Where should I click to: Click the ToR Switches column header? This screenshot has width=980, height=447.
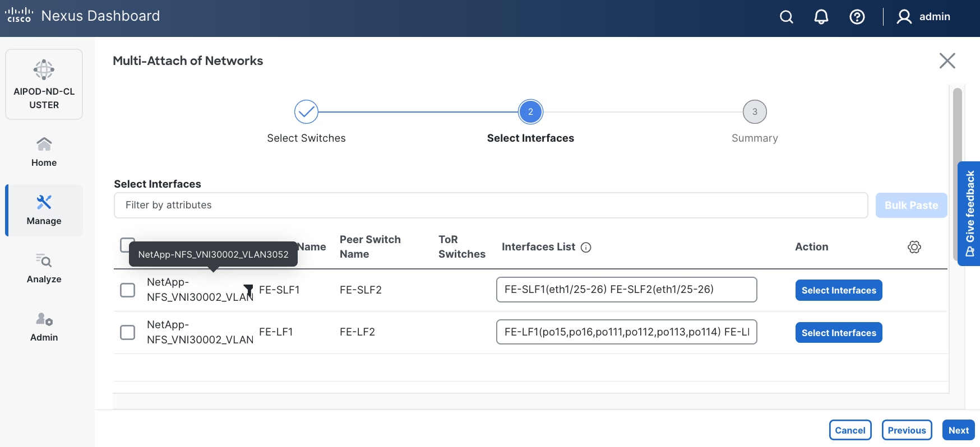click(x=462, y=246)
